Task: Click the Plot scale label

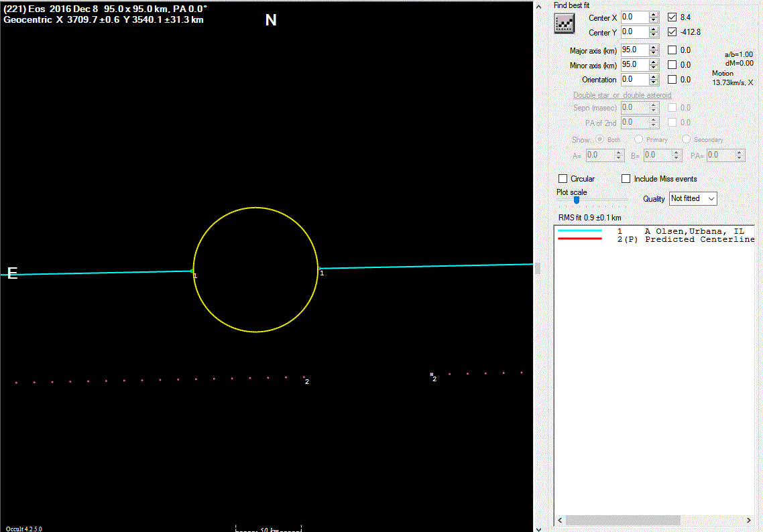Action: [x=572, y=192]
